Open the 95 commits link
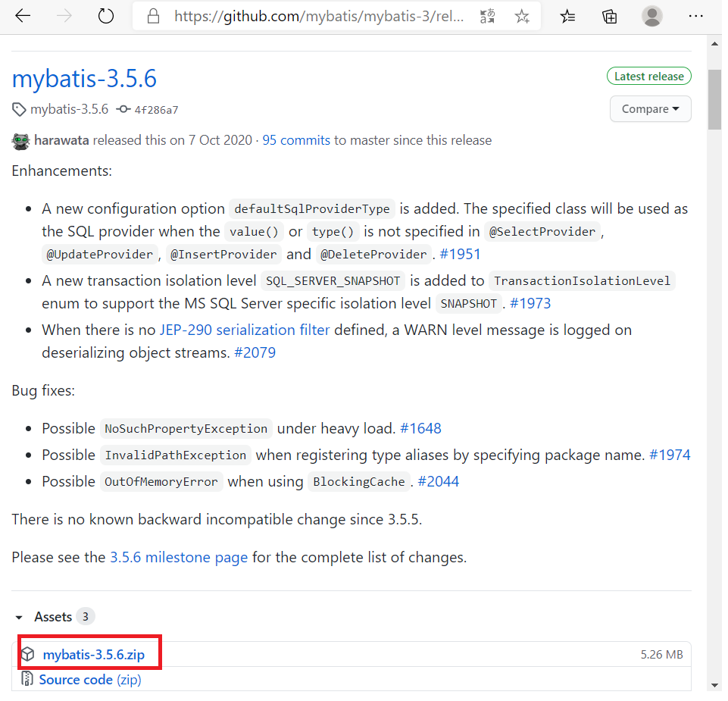Viewport: 728px width, 701px height. [x=296, y=140]
